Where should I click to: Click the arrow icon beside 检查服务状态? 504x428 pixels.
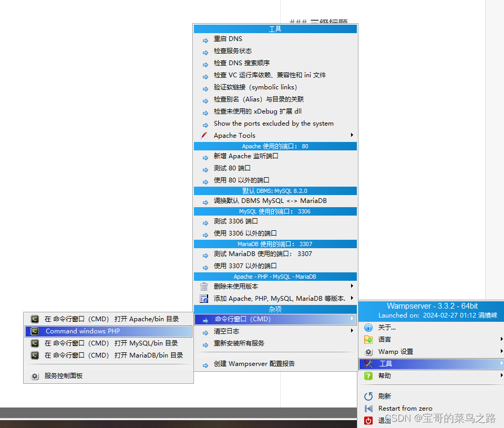(x=205, y=53)
